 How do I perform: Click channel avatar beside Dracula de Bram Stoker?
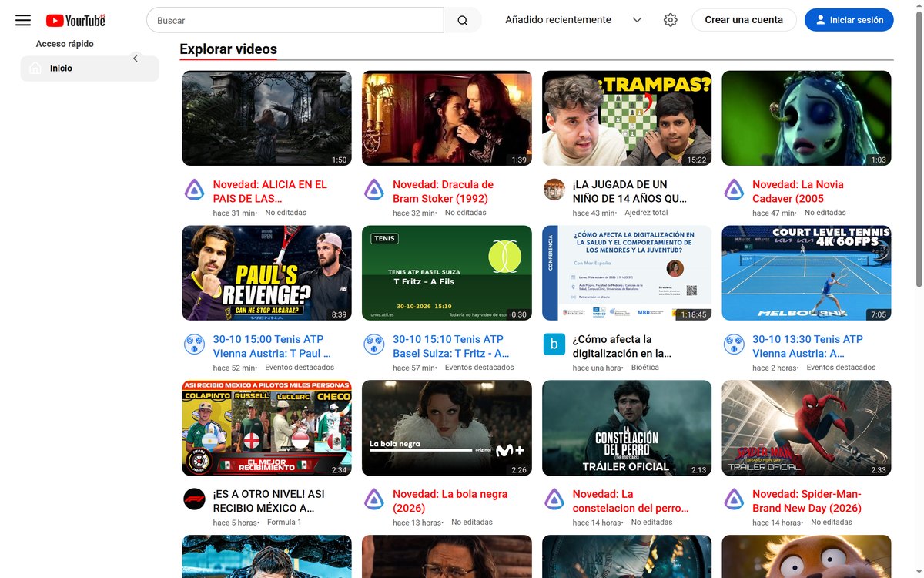(x=374, y=190)
